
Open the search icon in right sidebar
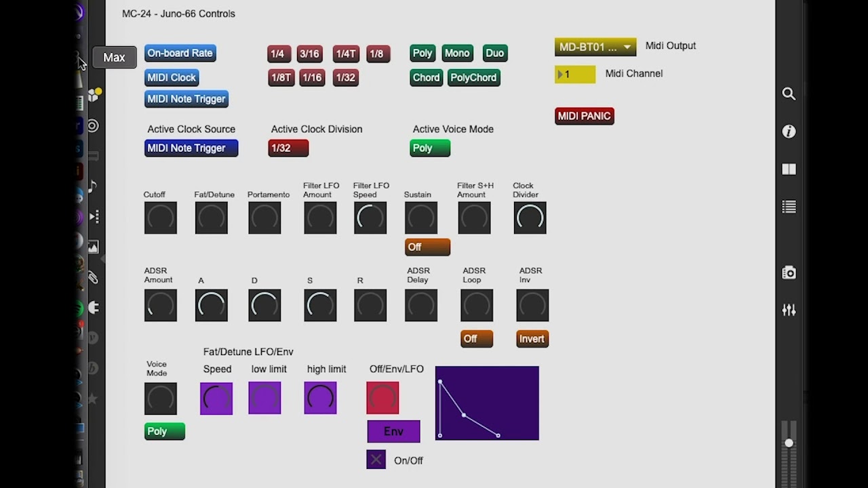[789, 94]
